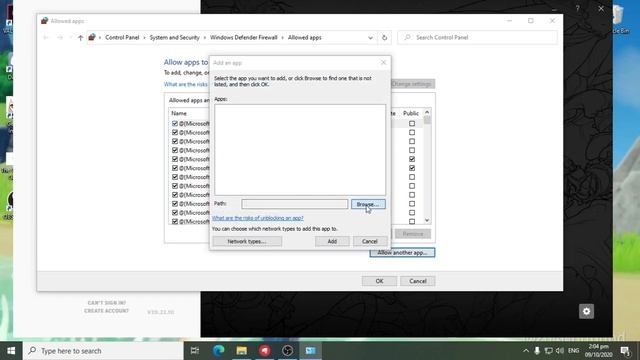The width and height of the screenshot is (640, 360).
Task: Open Task View from the taskbar
Action: point(195,351)
